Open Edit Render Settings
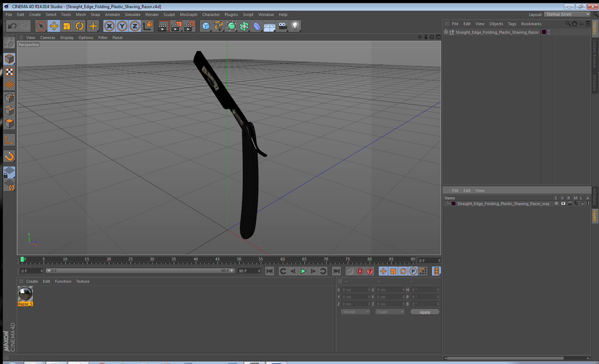Viewport: 599px width, 364px height. tap(189, 26)
